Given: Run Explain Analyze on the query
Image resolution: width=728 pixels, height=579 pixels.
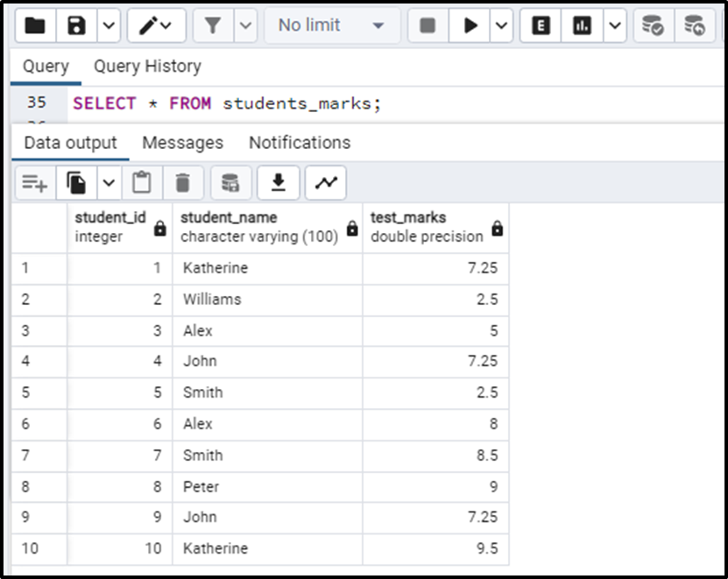Looking at the screenshot, I should tap(583, 25).
